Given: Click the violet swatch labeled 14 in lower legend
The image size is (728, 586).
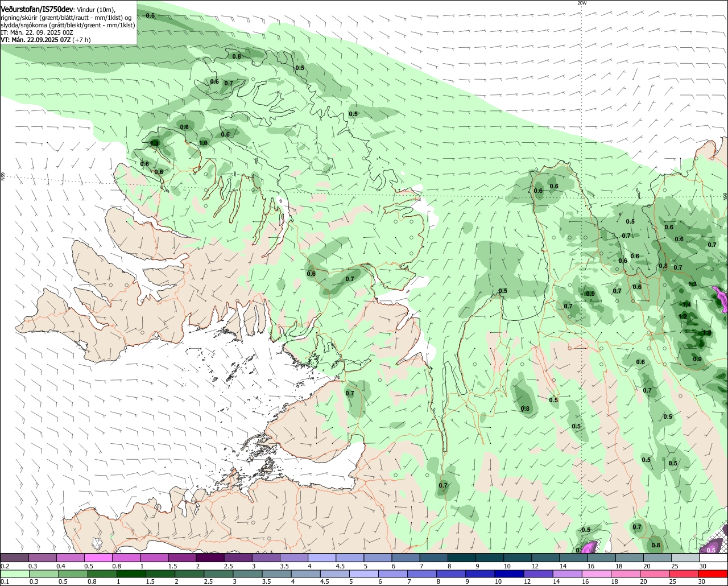Looking at the screenshot, I should (x=568, y=574).
